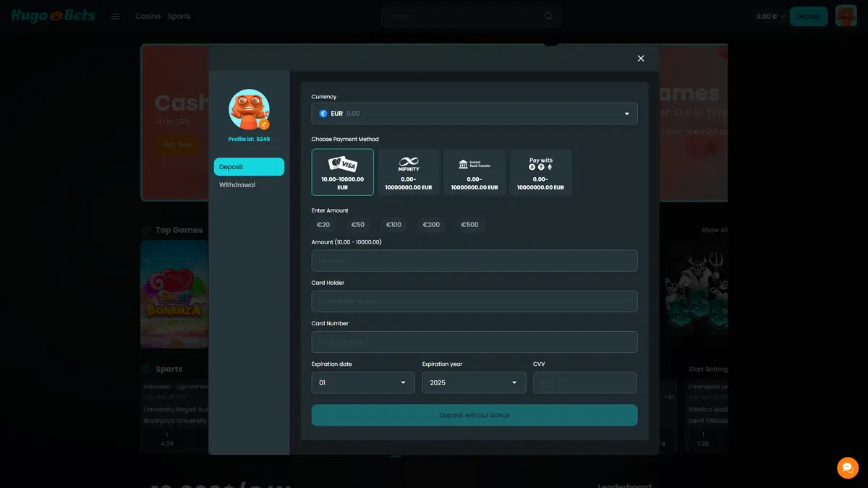Choose the €100 preset amount

pos(393,225)
